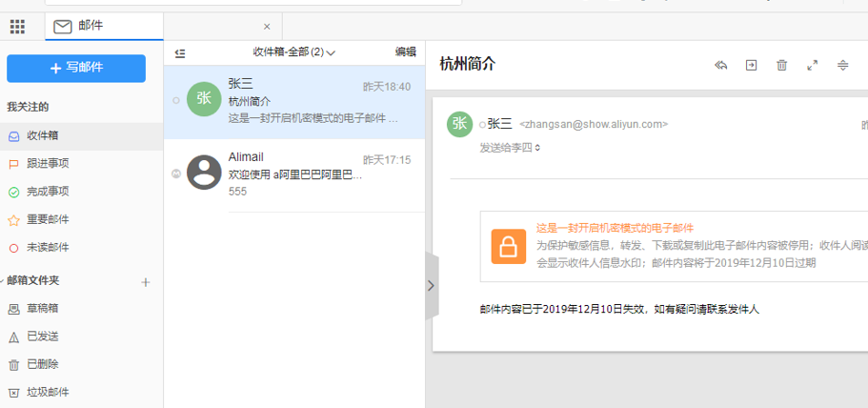
Task: Click 编辑 in the mail list header
Action: (405, 52)
